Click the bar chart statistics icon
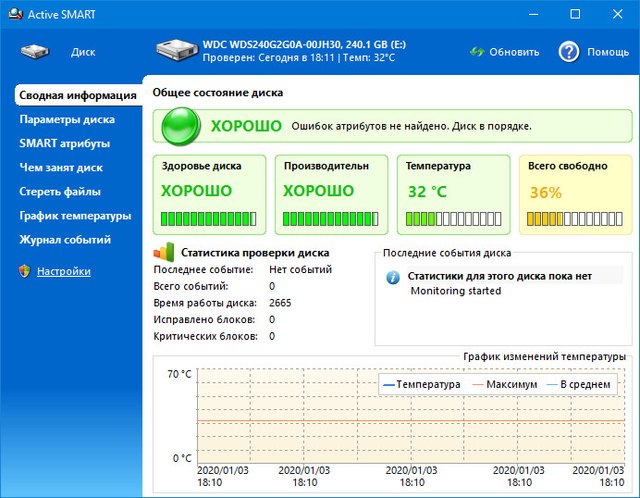Image resolution: width=640 pixels, height=498 pixels. coord(164,253)
